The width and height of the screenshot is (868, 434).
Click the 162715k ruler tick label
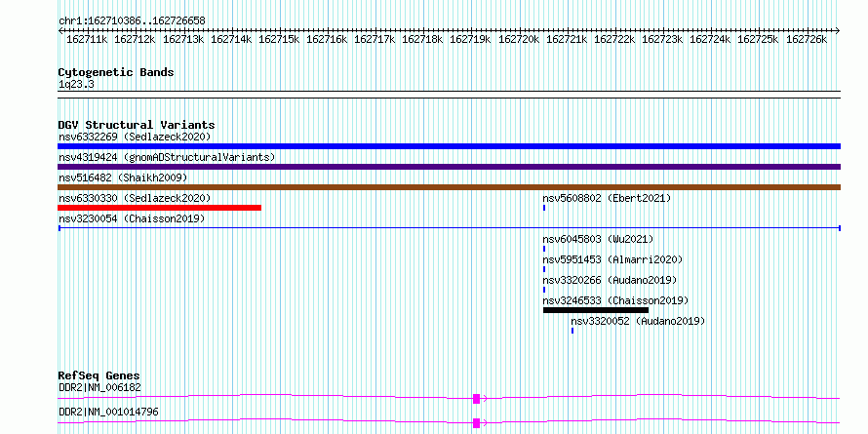pos(279,39)
